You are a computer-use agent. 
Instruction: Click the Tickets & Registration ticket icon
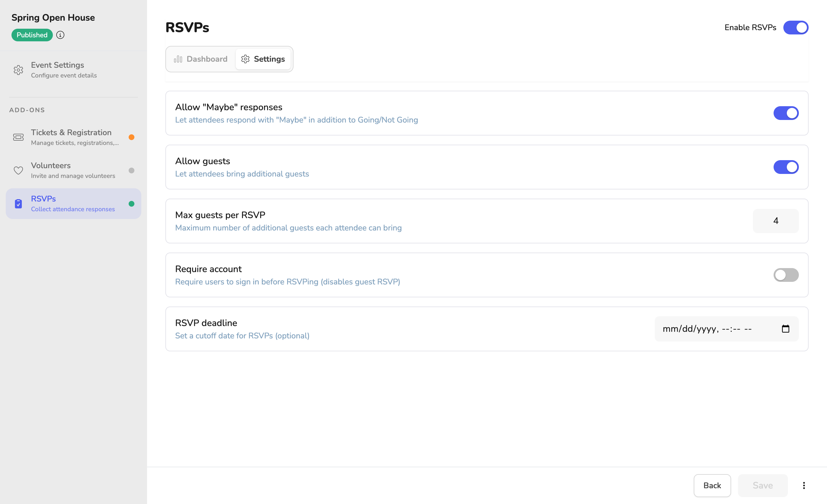[x=18, y=137]
